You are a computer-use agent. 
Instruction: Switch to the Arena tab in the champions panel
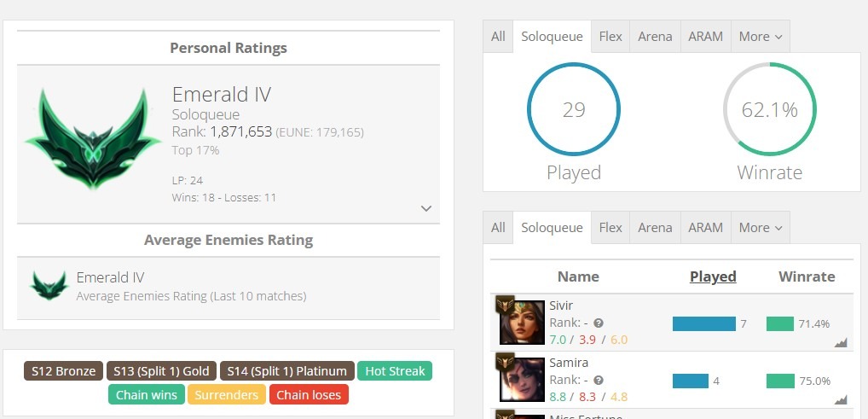pos(655,228)
